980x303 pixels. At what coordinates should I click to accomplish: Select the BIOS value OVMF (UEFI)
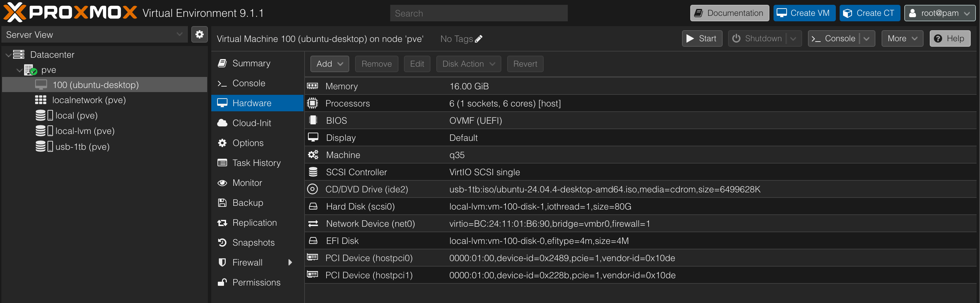(x=476, y=120)
